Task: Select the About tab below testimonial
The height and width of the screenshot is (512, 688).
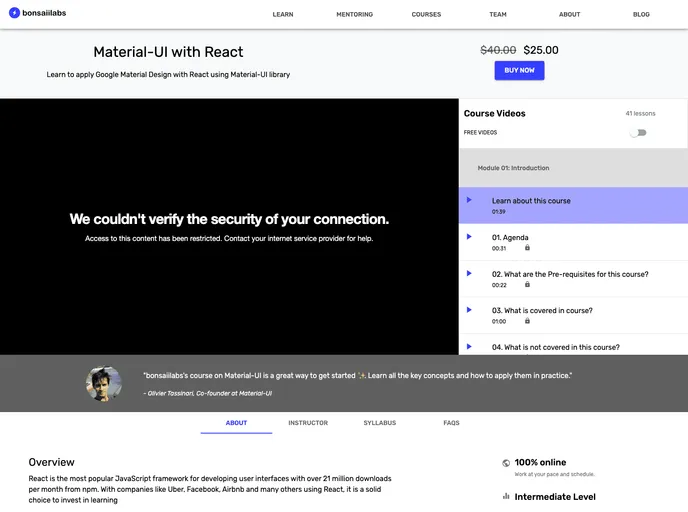Action: tap(236, 423)
